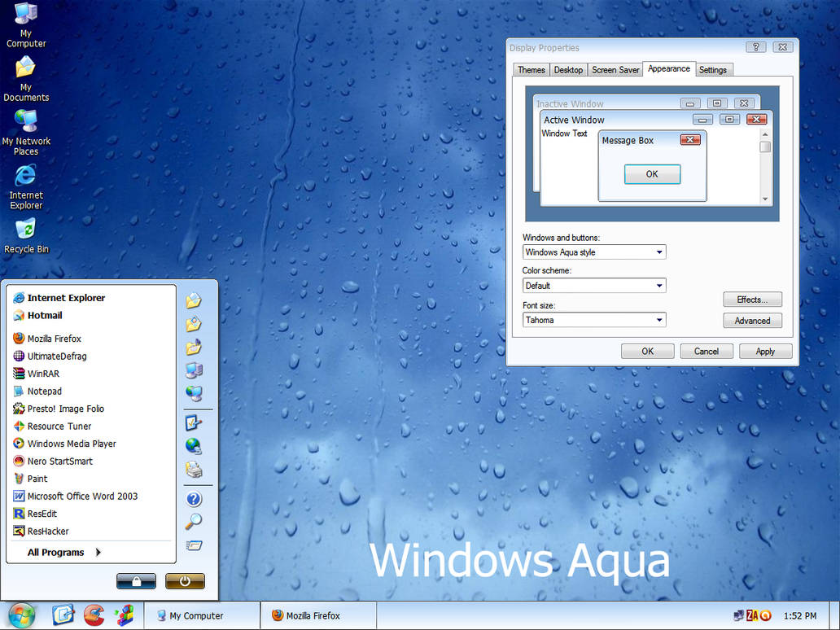Screen dimensions: 840x630
Task: Click the Nero StartSmart icon
Action: click(19, 462)
